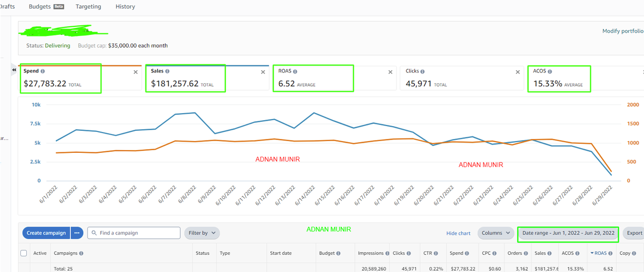The height and width of the screenshot is (272, 644).
Task: Collapse the left sidebar with double chevron
Action: click(14, 70)
